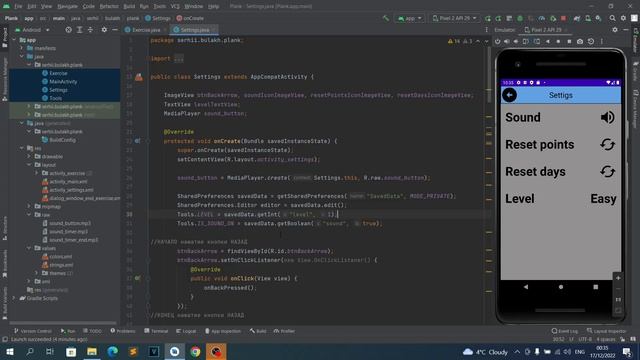Open Chrome from the taskbar
The height and width of the screenshot is (360, 640).
tap(196, 351)
